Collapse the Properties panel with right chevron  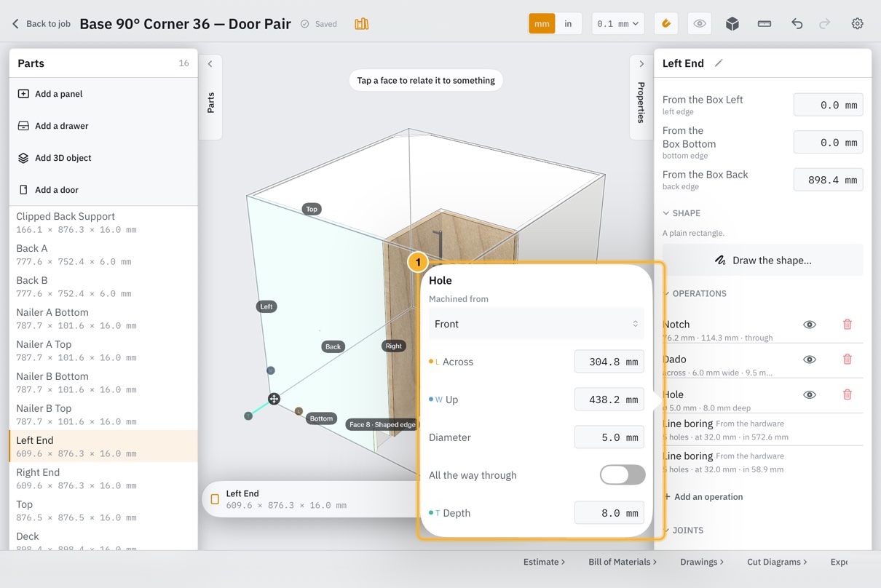641,64
